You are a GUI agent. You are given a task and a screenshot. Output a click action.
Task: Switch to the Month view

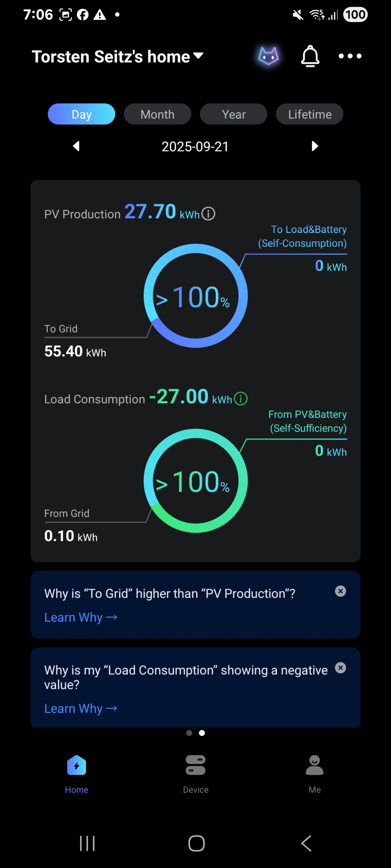point(157,114)
